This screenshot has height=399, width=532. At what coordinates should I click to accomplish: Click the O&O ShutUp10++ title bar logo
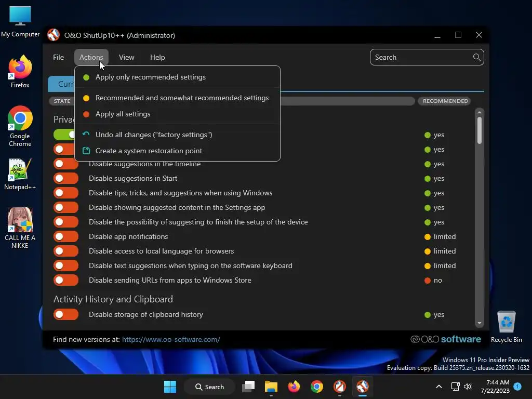click(x=54, y=35)
